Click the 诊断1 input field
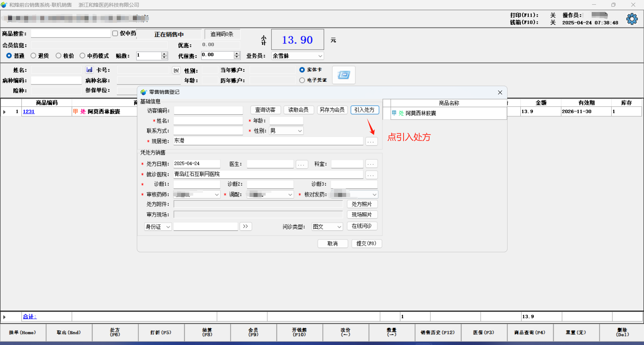 point(197,184)
